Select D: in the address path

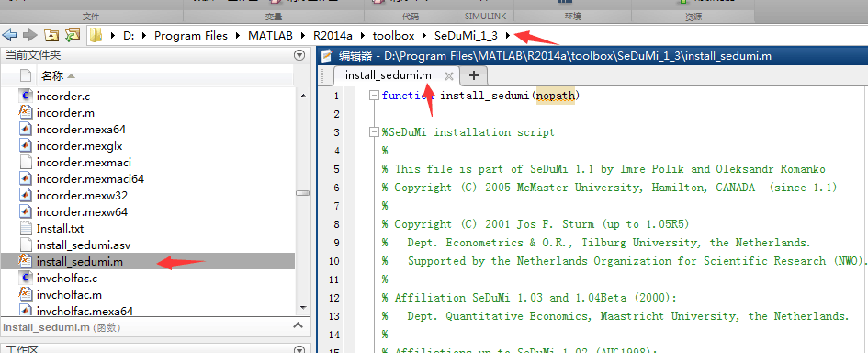129,36
